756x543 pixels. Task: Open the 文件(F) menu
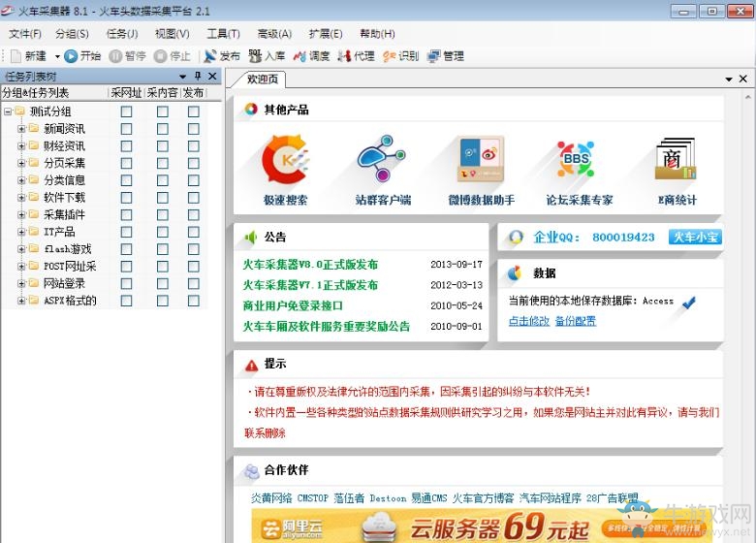point(25,34)
